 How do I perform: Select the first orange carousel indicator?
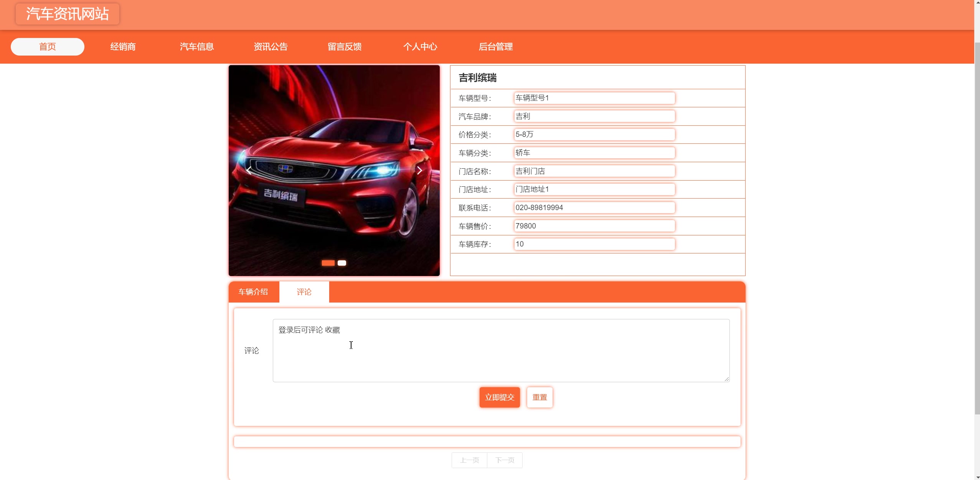click(x=328, y=263)
